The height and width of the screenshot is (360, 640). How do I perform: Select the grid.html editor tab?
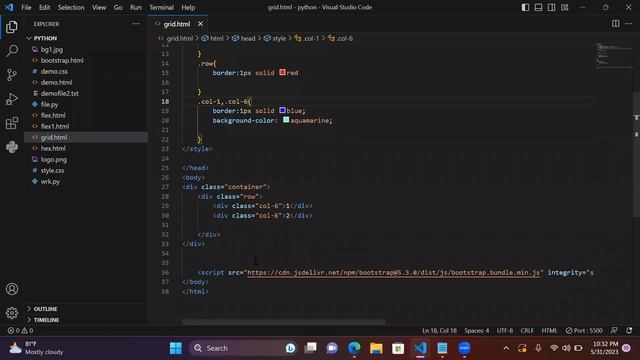[177, 24]
